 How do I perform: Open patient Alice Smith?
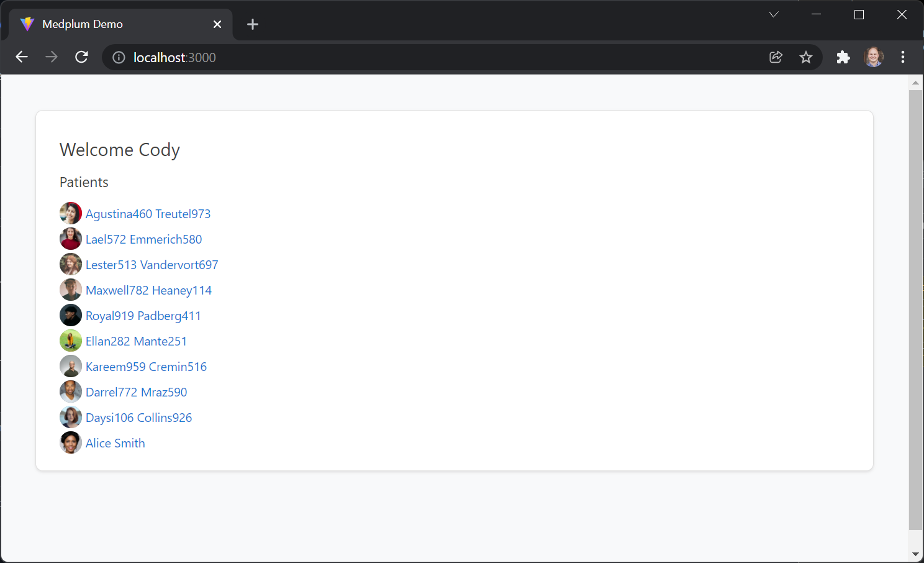[115, 442]
